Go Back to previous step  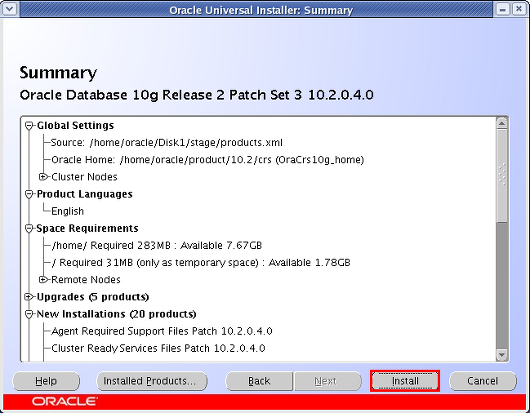click(x=259, y=381)
